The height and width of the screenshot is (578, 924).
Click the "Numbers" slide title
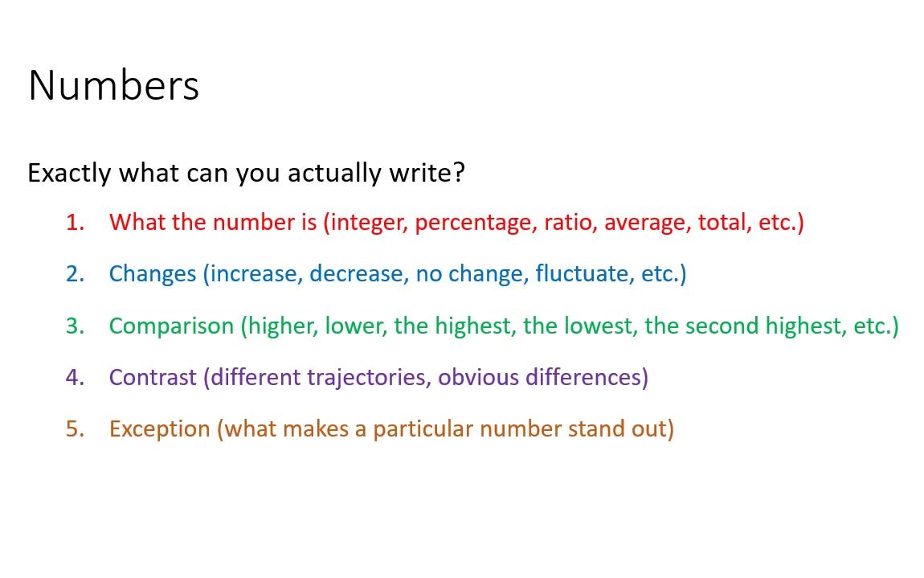(x=114, y=85)
